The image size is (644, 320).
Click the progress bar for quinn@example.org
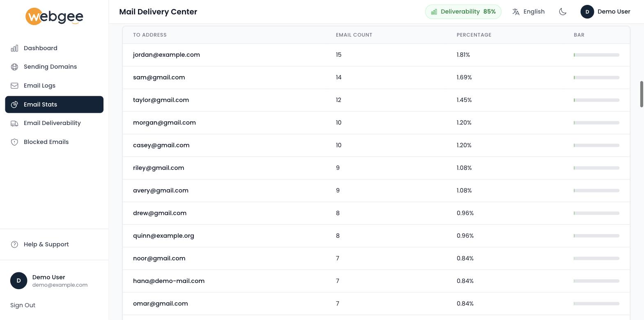596,236
